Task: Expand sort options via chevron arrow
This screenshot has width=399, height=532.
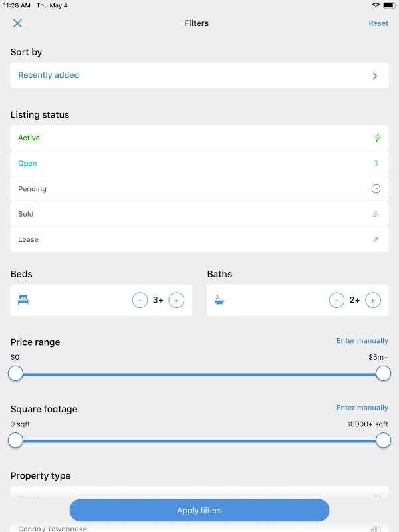Action: tap(375, 76)
